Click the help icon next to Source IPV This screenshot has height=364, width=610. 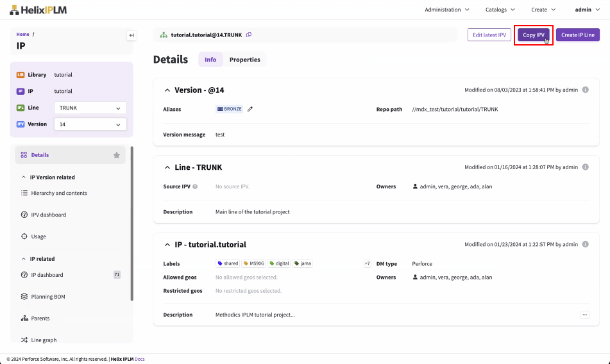tap(195, 187)
